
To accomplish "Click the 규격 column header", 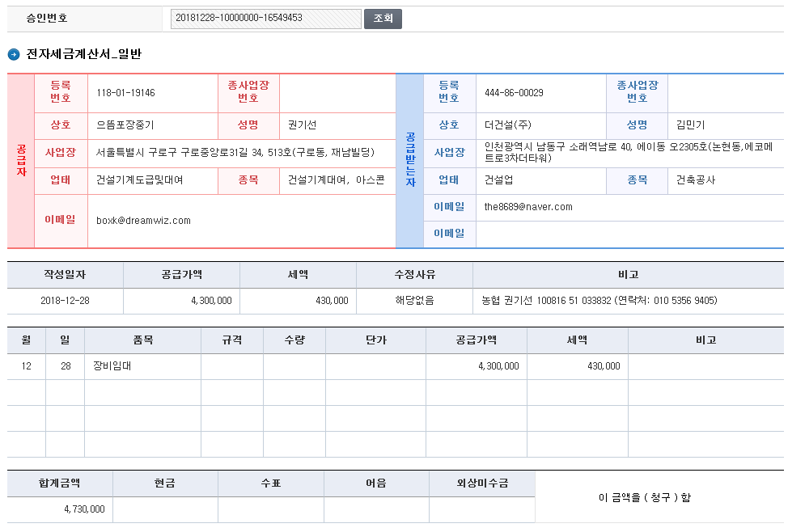I will coord(232,340).
